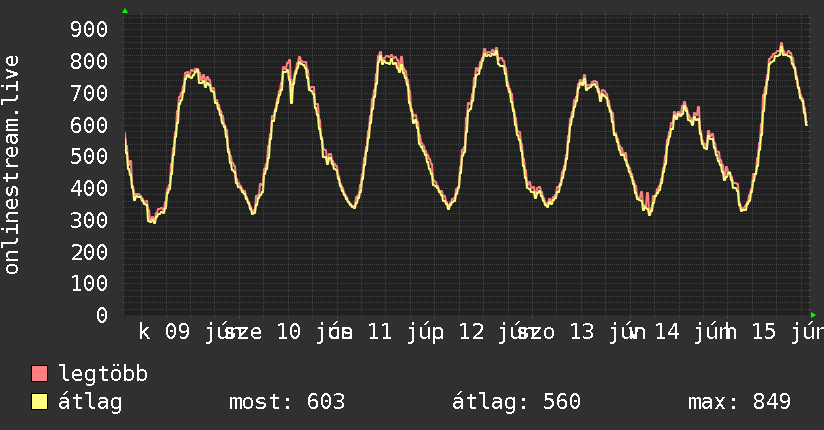
Task: Click the 500 y-axis label
Action: (x=89, y=157)
